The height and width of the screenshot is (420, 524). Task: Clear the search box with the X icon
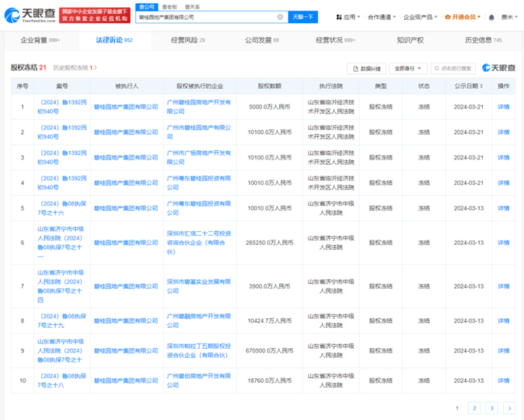point(280,16)
